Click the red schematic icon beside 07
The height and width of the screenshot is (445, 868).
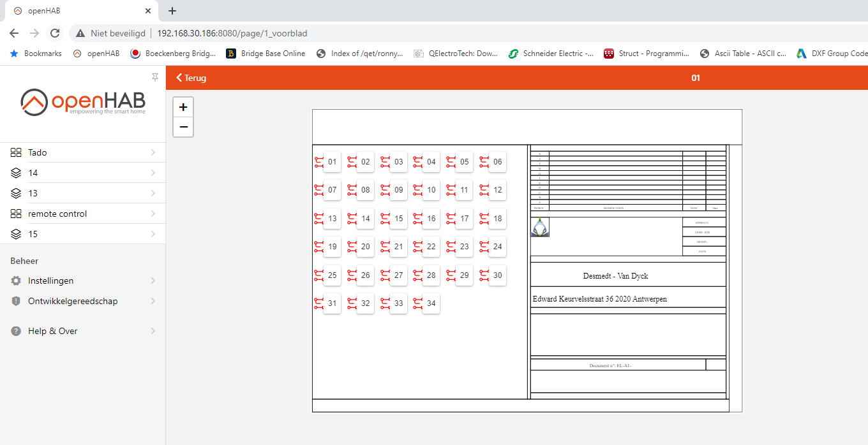tap(319, 190)
